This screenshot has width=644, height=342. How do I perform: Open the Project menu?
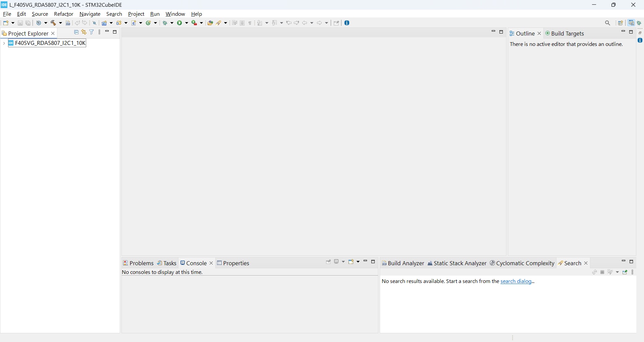pos(136,14)
